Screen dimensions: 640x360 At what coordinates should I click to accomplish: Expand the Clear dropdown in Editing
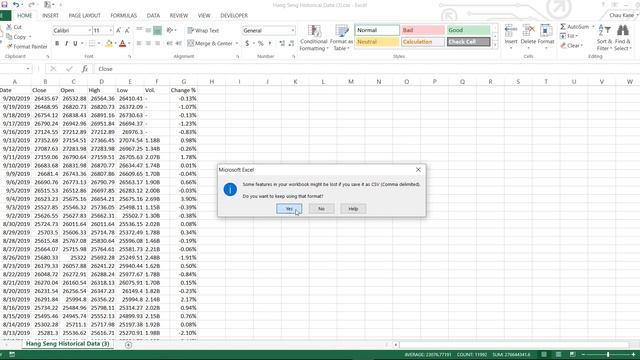[x=582, y=46]
